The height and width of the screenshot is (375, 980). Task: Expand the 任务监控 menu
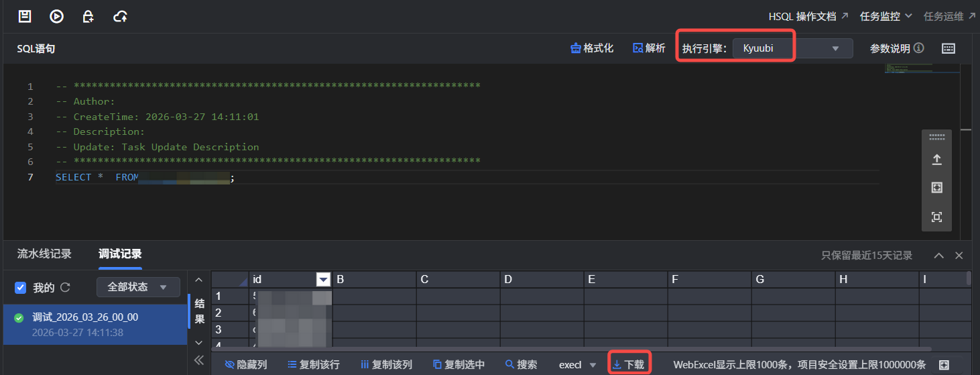tap(886, 16)
